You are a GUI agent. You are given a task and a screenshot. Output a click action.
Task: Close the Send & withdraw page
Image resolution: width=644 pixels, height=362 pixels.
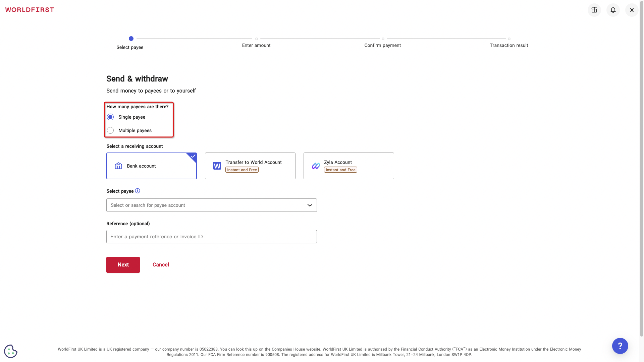[632, 10]
